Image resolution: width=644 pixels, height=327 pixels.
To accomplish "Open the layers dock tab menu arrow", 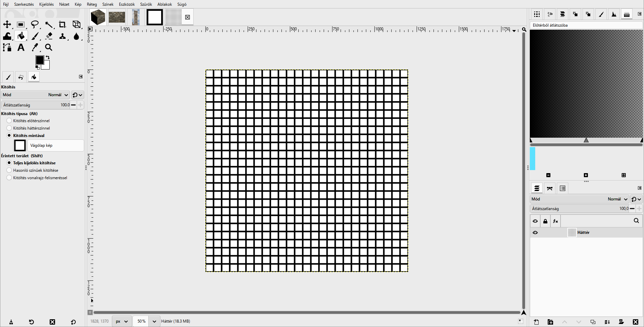I will coord(640,188).
